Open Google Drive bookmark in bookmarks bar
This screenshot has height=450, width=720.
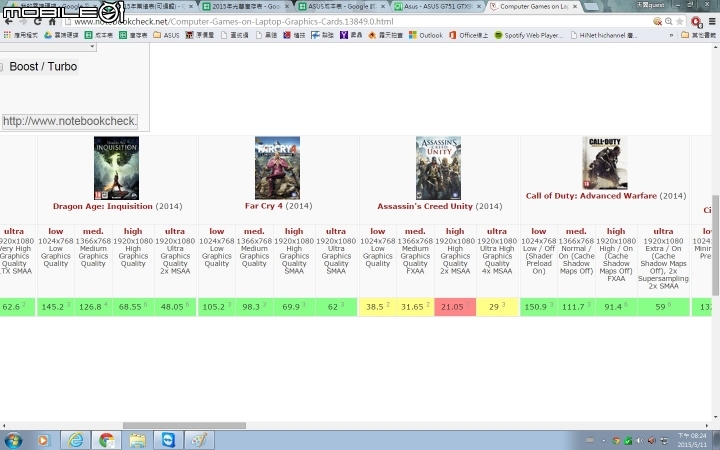coord(61,35)
